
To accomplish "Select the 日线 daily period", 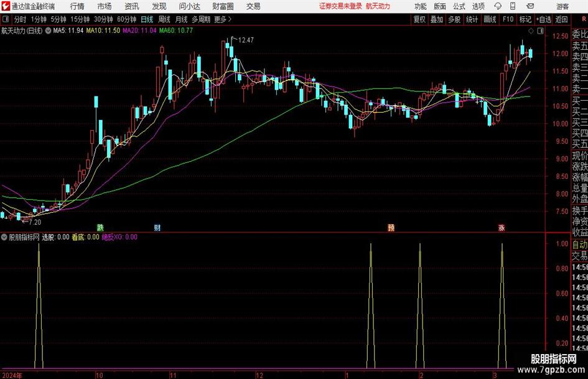I will tap(147, 19).
